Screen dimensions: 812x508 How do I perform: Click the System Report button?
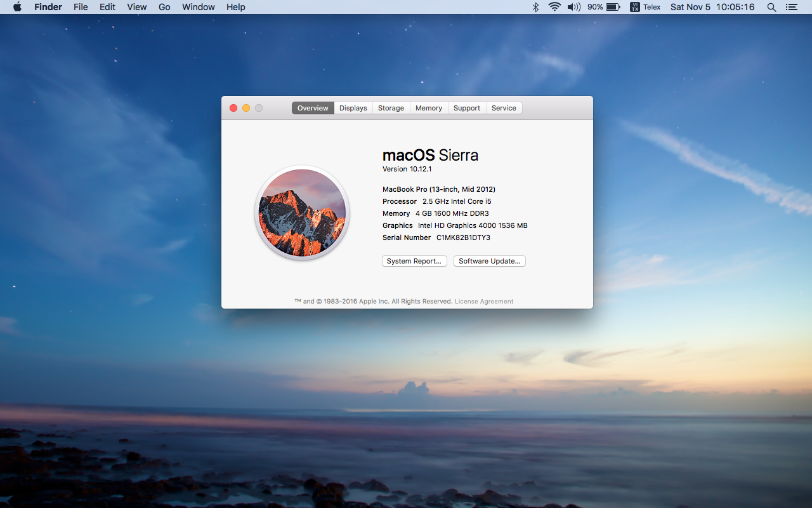click(x=414, y=261)
